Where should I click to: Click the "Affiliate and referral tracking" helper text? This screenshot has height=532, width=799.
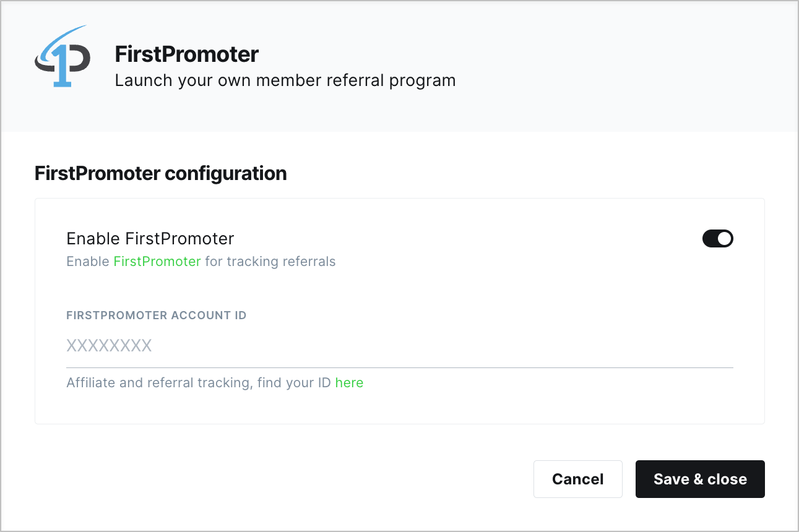tap(157, 383)
